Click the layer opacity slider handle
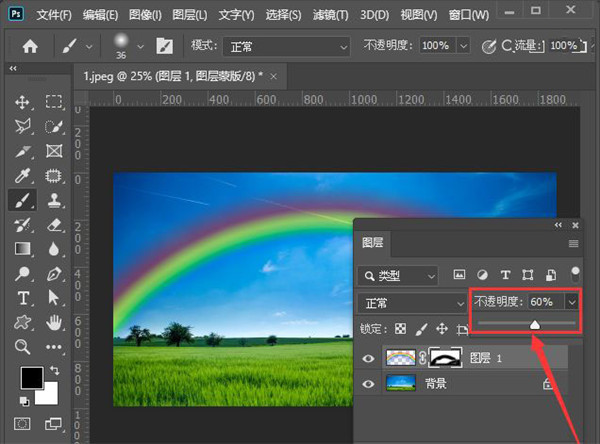The height and width of the screenshot is (444, 600). [x=535, y=324]
